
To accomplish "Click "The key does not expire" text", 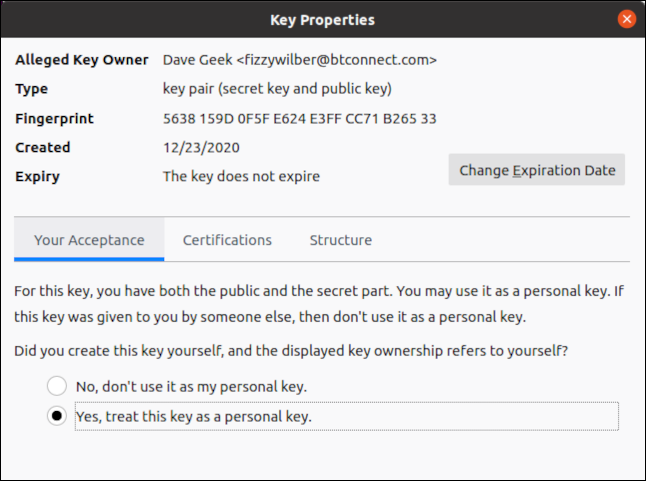I will pyautogui.click(x=241, y=177).
